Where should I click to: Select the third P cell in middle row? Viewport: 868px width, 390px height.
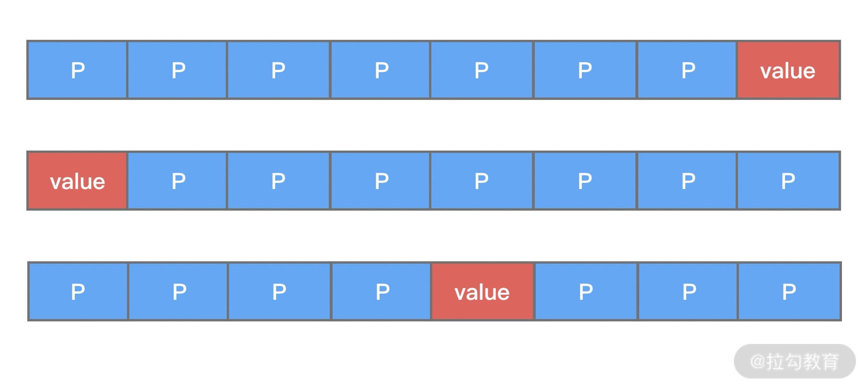point(278,181)
